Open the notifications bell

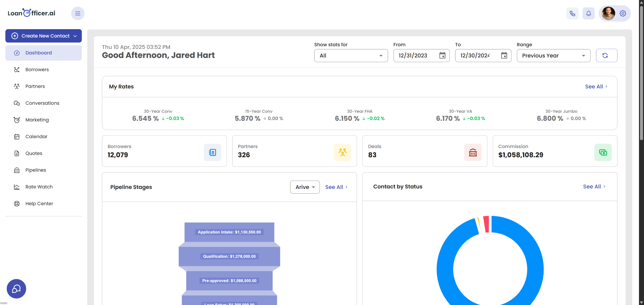(588, 13)
